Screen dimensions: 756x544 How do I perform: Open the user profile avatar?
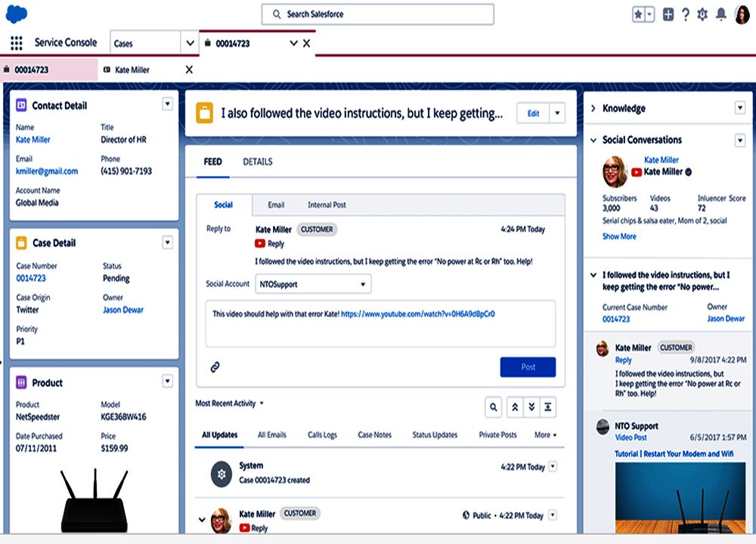[742, 14]
